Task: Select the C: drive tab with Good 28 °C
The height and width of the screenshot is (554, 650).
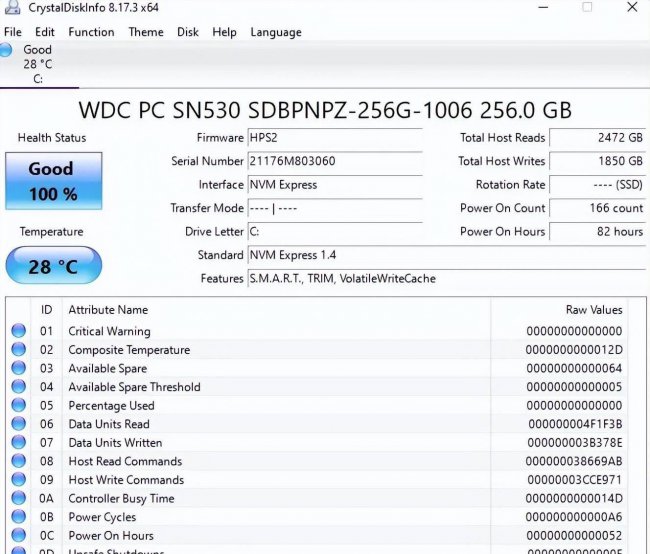Action: (38, 64)
